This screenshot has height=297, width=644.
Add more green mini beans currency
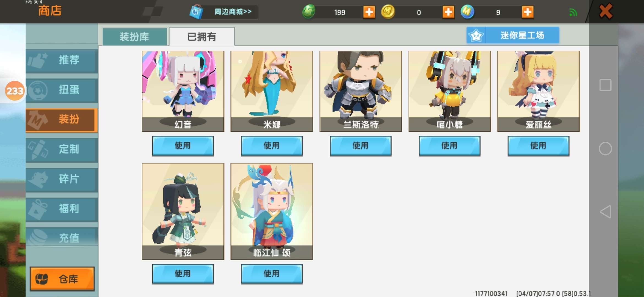click(369, 12)
